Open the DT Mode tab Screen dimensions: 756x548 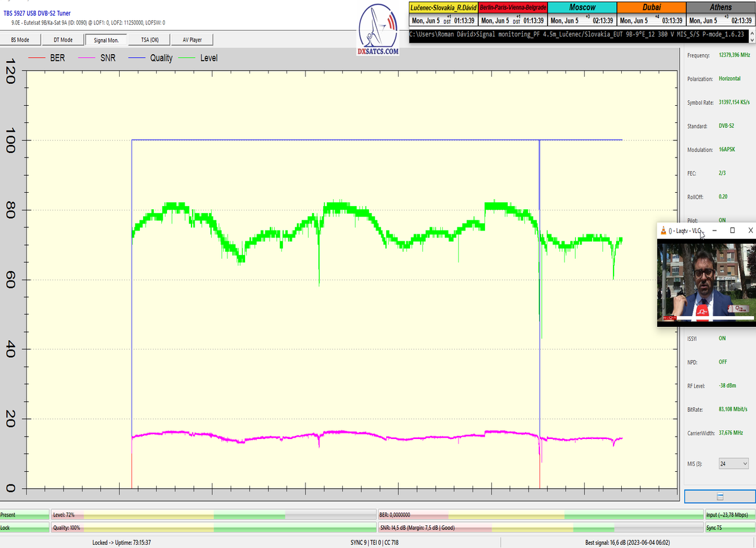point(62,40)
